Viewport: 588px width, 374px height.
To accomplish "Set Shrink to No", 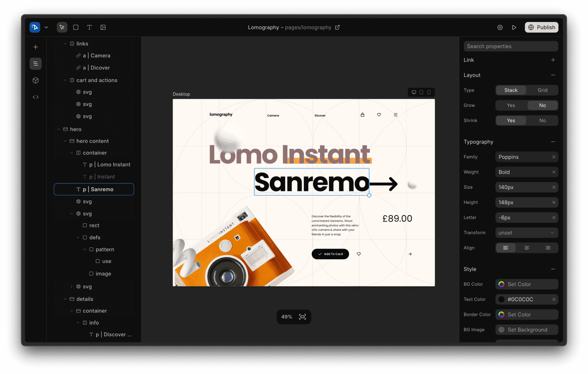I will click(x=542, y=121).
